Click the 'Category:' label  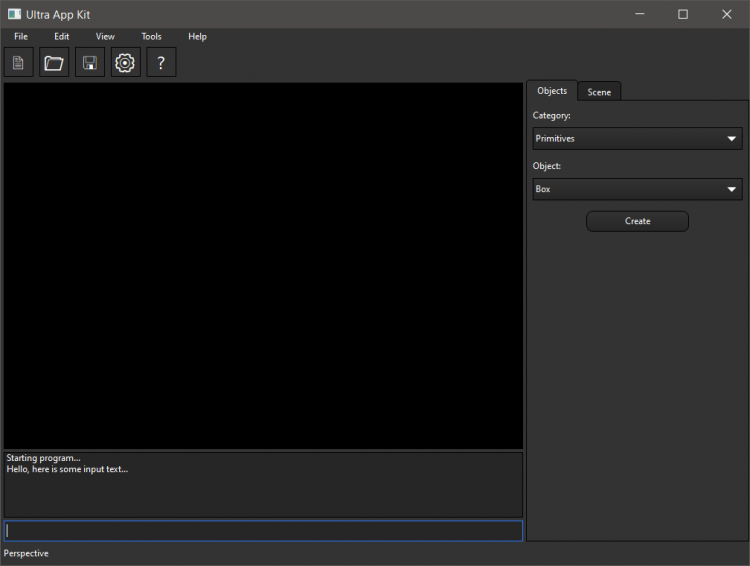(x=551, y=116)
